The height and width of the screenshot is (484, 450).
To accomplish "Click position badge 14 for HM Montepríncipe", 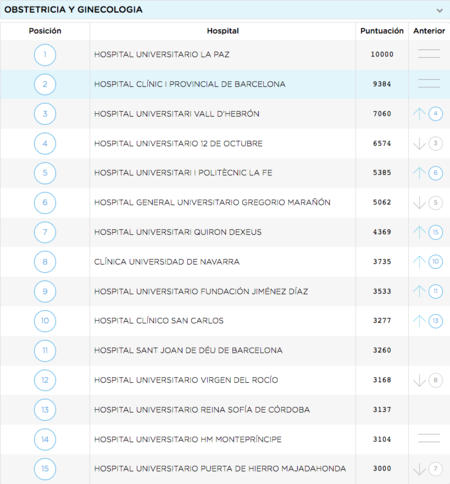I will click(x=45, y=439).
